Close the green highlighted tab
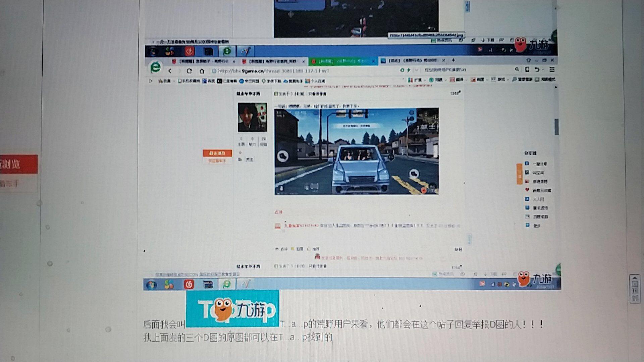 click(x=373, y=61)
